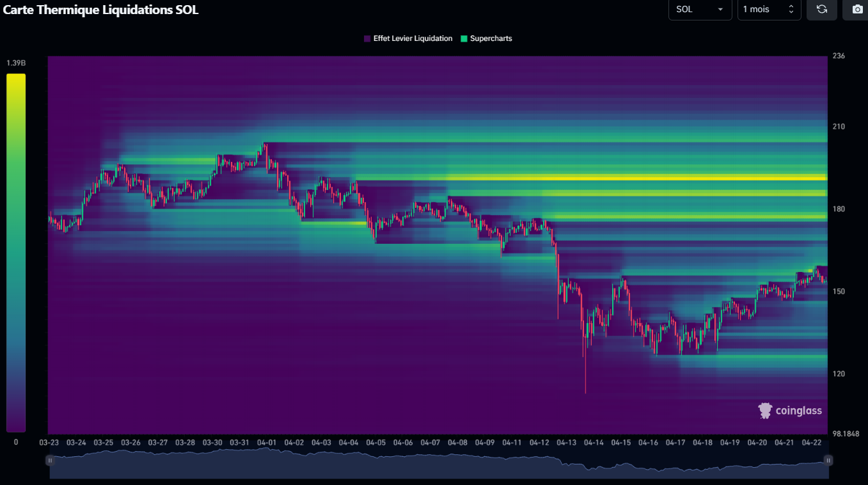Image resolution: width=868 pixels, height=485 pixels.
Task: Click the 04-17 date label
Action: [x=675, y=442]
